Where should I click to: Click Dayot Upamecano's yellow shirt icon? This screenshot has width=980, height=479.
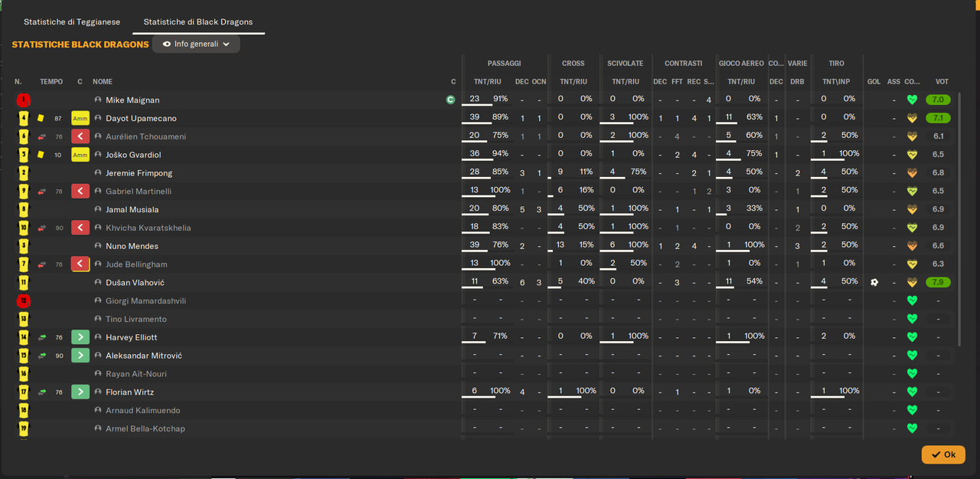pyautogui.click(x=24, y=118)
